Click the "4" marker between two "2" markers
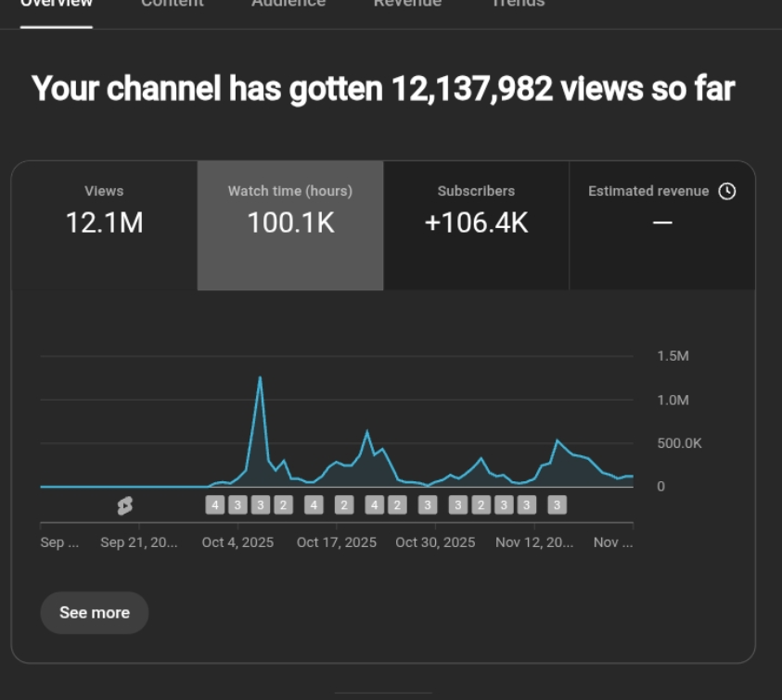The height and width of the screenshot is (700, 782). tap(314, 505)
